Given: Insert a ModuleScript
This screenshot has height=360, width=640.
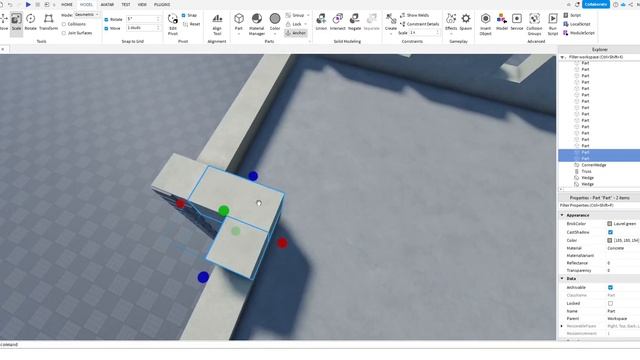Looking at the screenshot, I should coord(579,33).
